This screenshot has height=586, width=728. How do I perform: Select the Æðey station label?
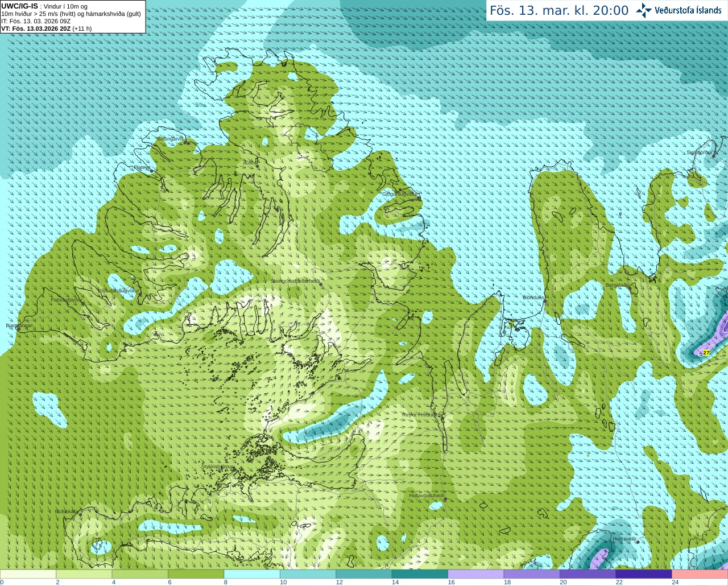(x=249, y=162)
